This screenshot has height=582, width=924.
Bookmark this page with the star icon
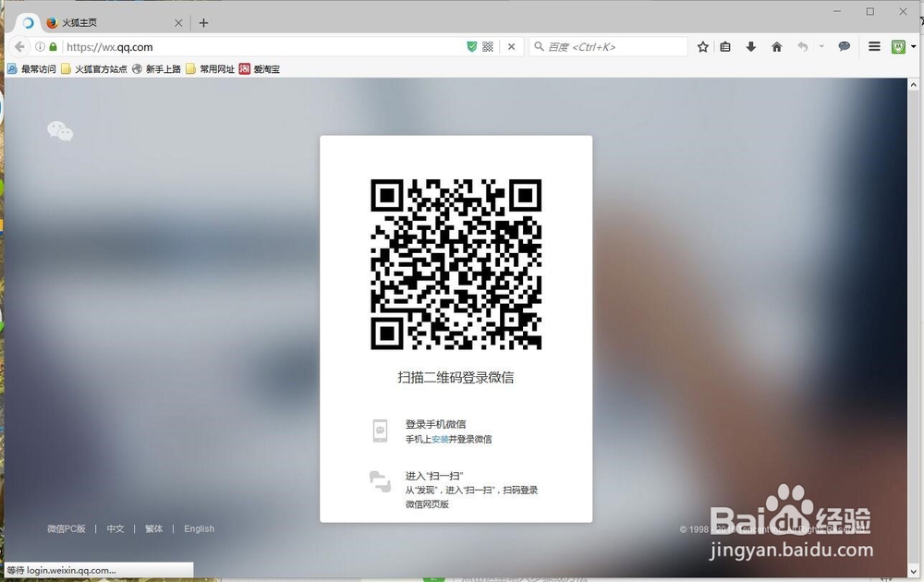pos(702,46)
